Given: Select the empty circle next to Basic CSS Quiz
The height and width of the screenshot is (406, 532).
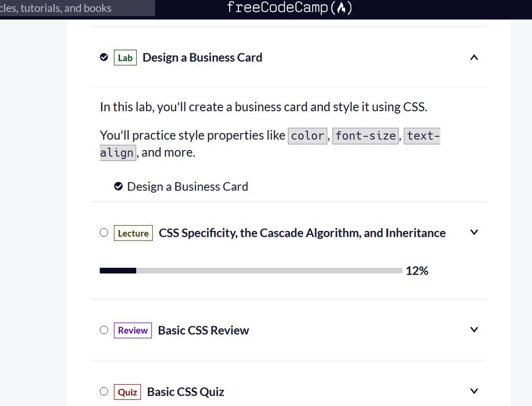Looking at the screenshot, I should coord(104,391).
